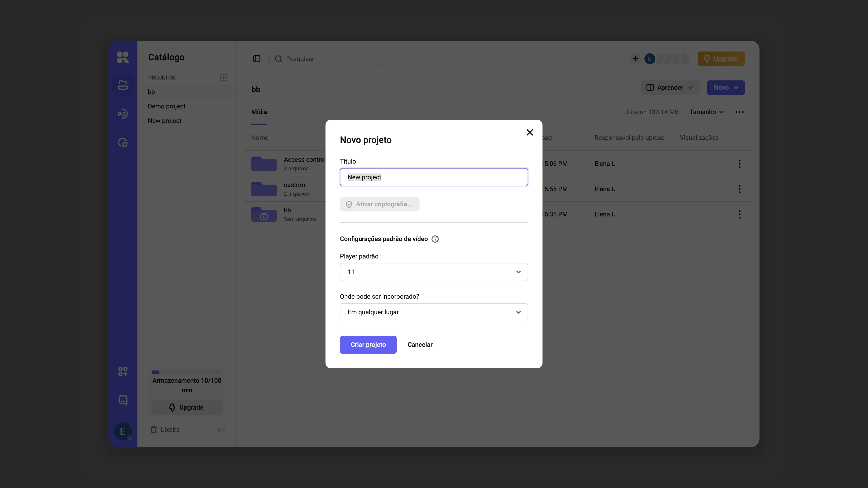
Task: Click the video settings info icon
Action: coord(435,239)
